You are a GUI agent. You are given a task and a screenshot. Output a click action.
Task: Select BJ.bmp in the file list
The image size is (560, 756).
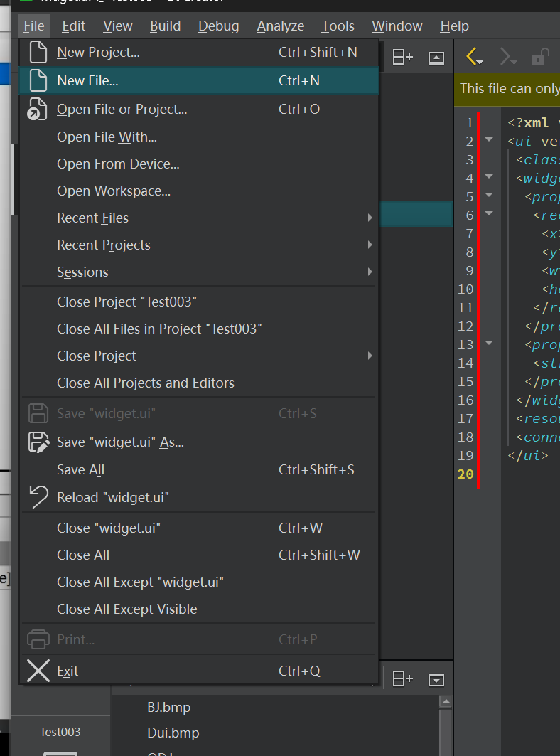click(168, 707)
